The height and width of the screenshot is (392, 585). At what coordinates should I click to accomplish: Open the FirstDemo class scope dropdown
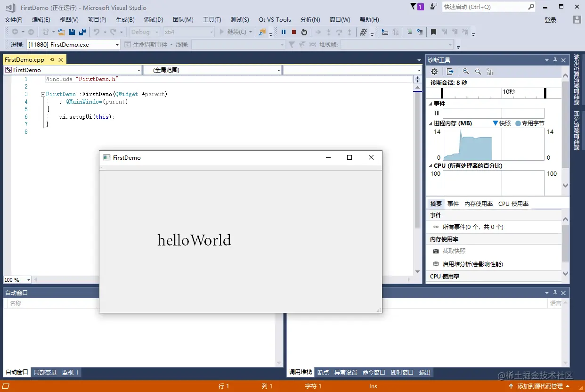tap(73, 70)
